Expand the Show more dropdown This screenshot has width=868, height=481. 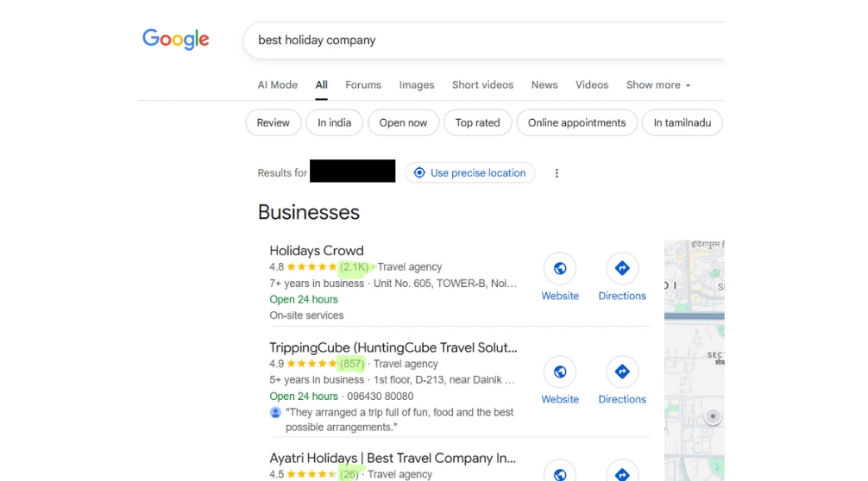(x=658, y=85)
